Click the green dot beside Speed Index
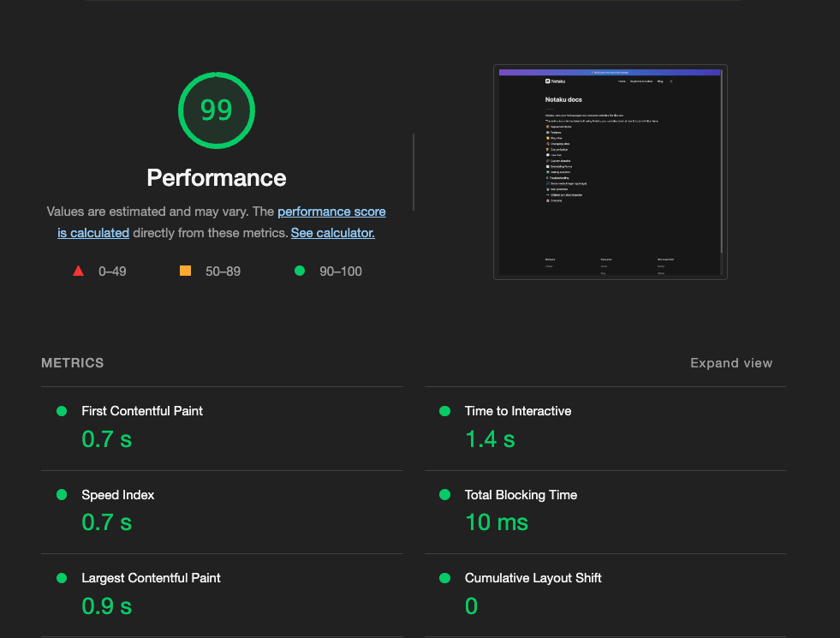The image size is (840, 638). (x=61, y=494)
